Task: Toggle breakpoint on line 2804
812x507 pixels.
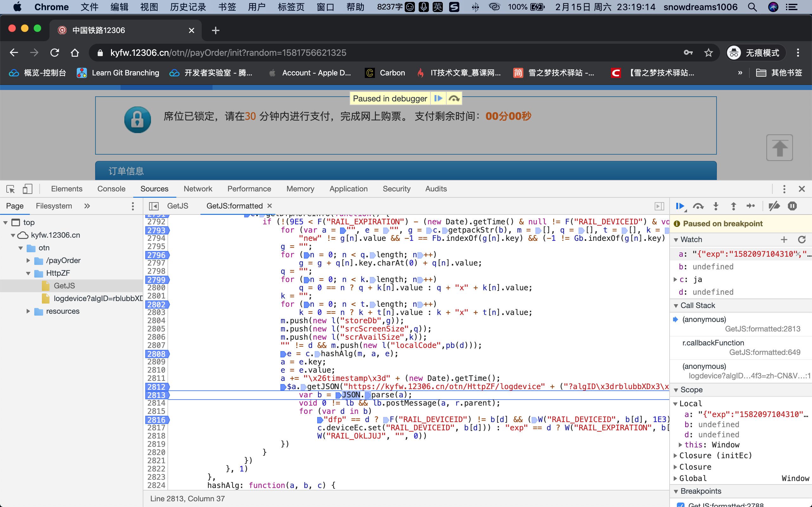Action: 156,321
